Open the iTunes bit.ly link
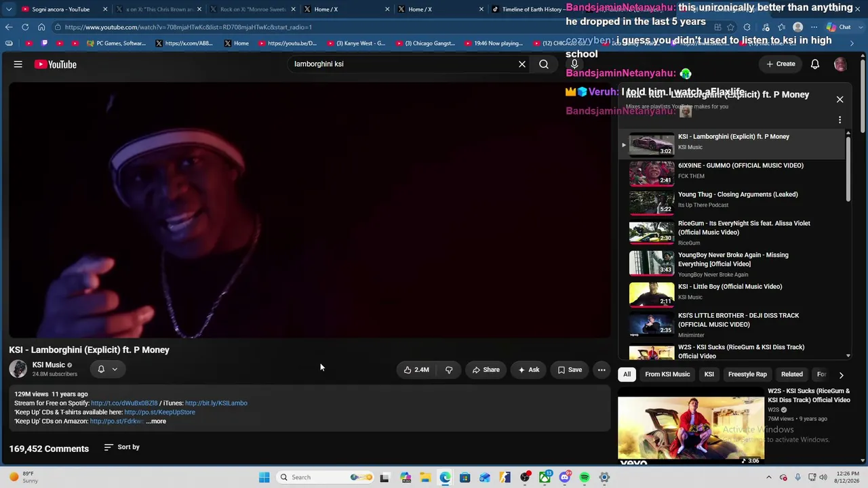 tap(216, 403)
